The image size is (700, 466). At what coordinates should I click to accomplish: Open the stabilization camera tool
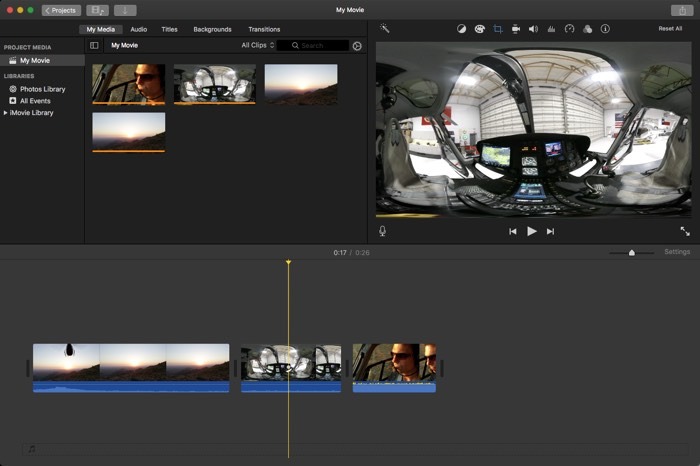[516, 29]
